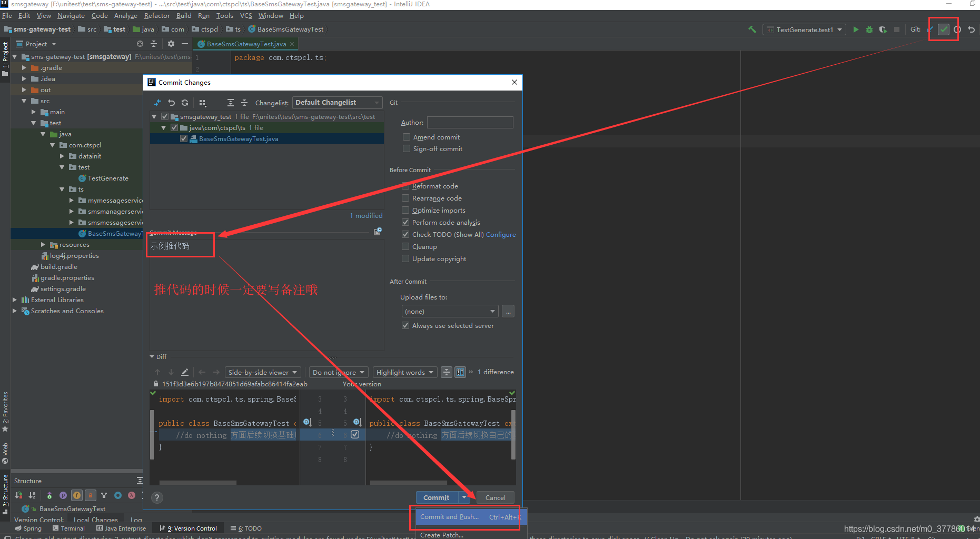The height and width of the screenshot is (539, 980).
Task: Expand External Libraries node
Action: click(15, 300)
